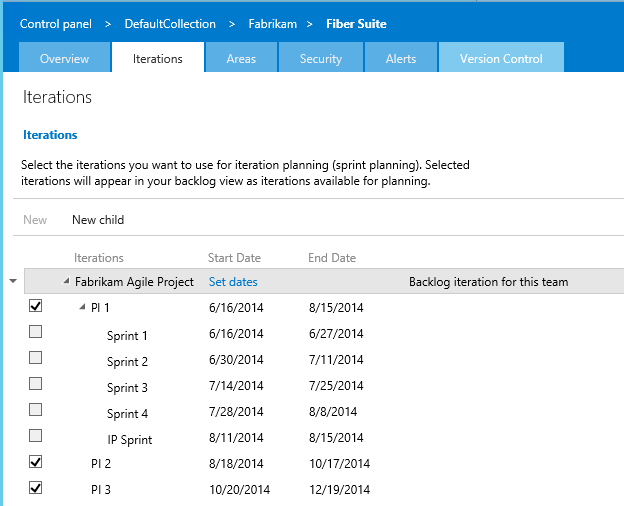Click the New child button
The width and height of the screenshot is (624, 506).
[x=98, y=220]
